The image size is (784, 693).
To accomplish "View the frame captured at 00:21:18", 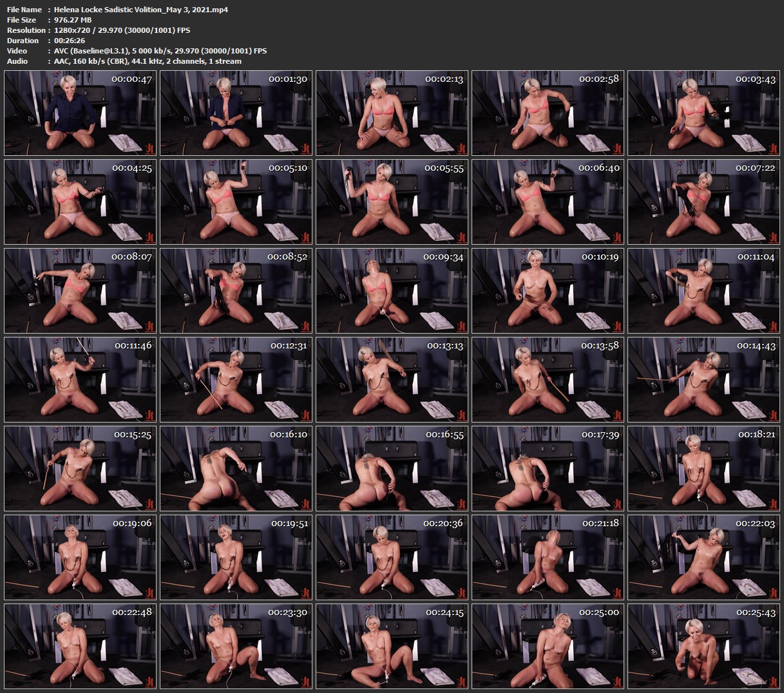I will click(548, 557).
